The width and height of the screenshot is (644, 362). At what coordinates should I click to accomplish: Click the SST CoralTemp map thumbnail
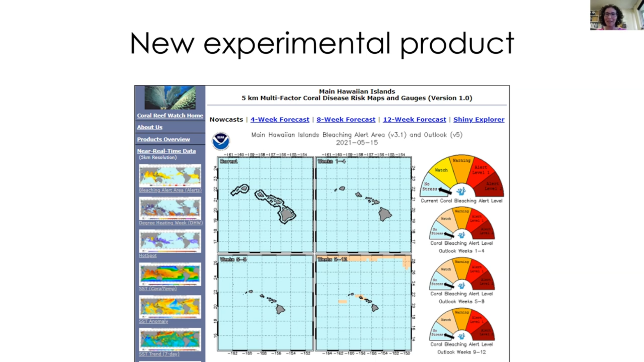coord(170,274)
